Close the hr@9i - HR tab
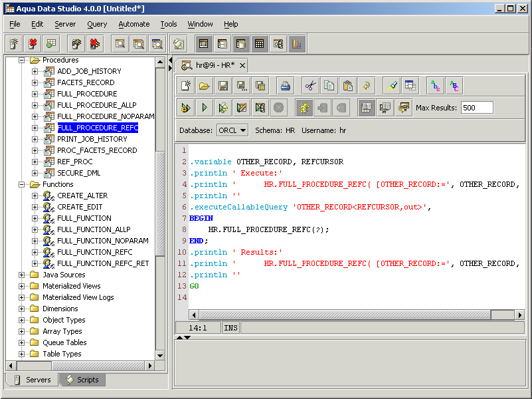Screen dimensions: 532x399 [x=242, y=65]
